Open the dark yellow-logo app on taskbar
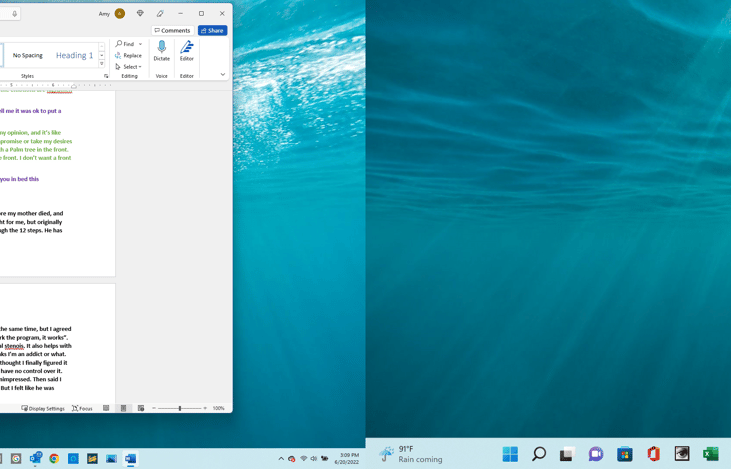The image size is (731, 469). pos(92,459)
